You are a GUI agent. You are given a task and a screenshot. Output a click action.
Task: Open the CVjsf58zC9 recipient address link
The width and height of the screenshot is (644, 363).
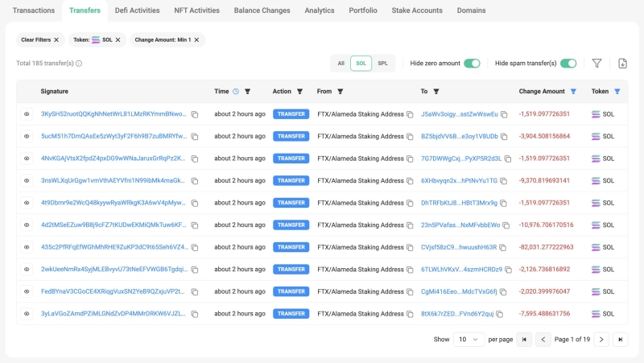pos(459,247)
